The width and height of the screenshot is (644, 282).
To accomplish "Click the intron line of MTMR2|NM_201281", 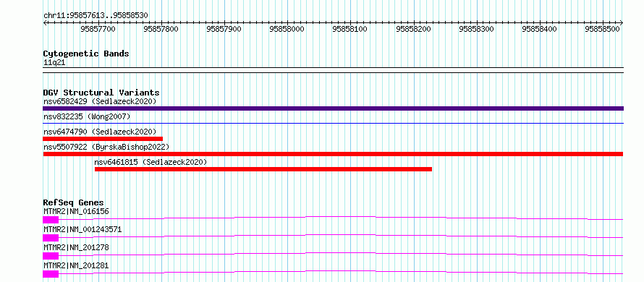I will point(341,272).
